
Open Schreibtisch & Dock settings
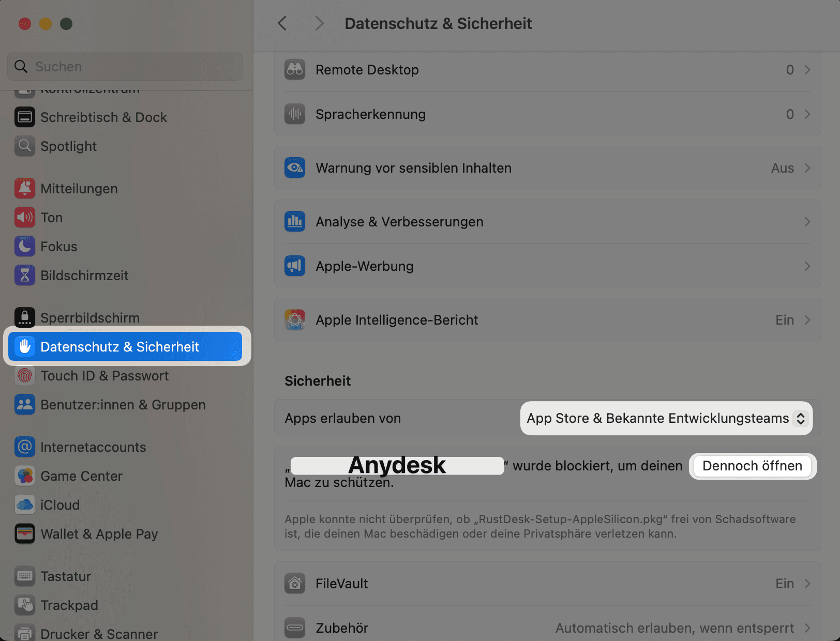click(x=125, y=117)
